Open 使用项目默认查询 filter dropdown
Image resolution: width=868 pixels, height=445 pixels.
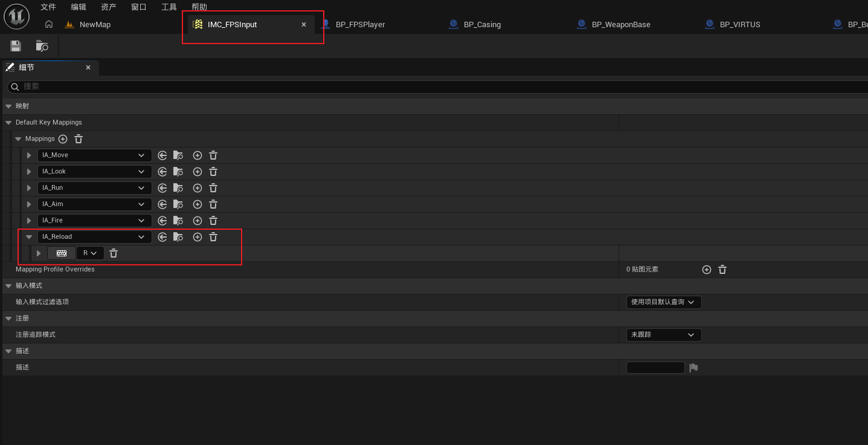click(664, 302)
